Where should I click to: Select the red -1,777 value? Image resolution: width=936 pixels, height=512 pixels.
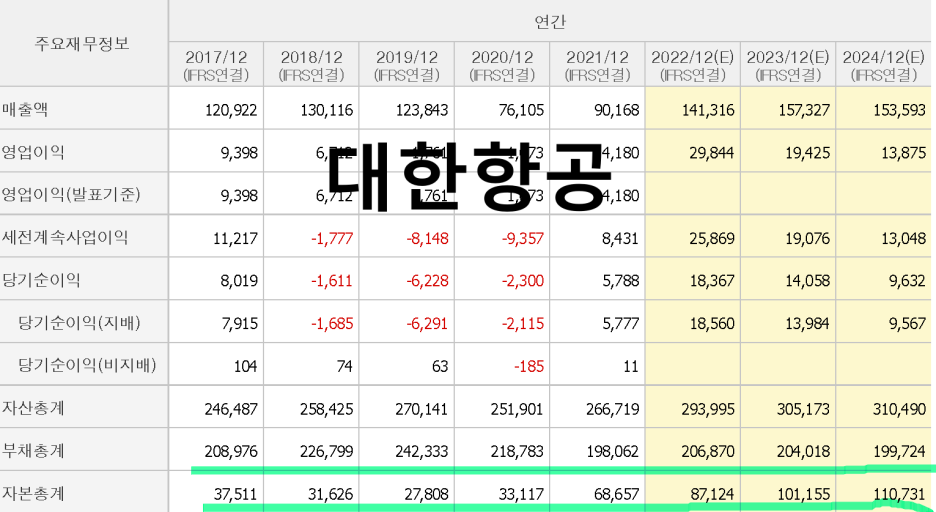click(332, 239)
